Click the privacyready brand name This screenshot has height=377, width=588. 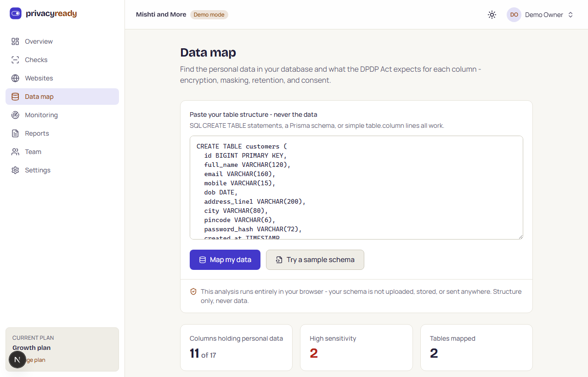(51, 13)
